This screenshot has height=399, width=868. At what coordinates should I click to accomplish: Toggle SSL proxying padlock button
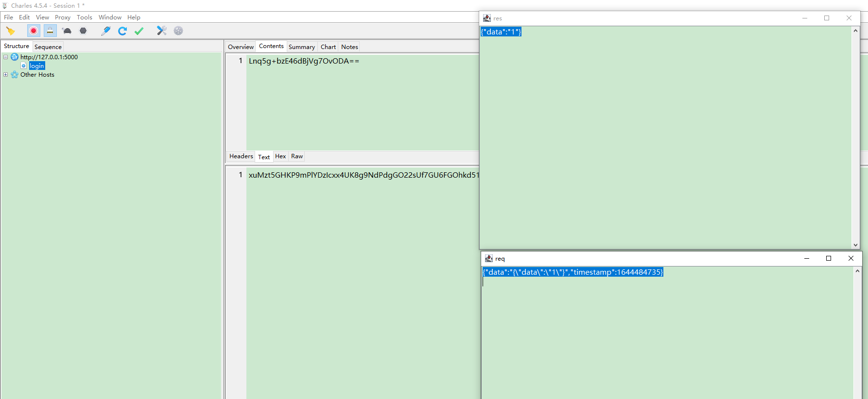coord(50,31)
